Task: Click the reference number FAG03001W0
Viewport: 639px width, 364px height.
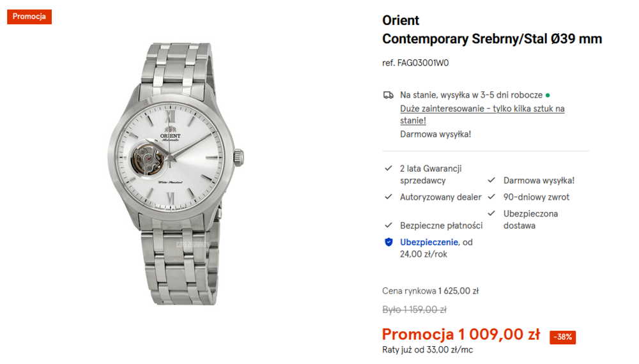Action: click(x=415, y=63)
